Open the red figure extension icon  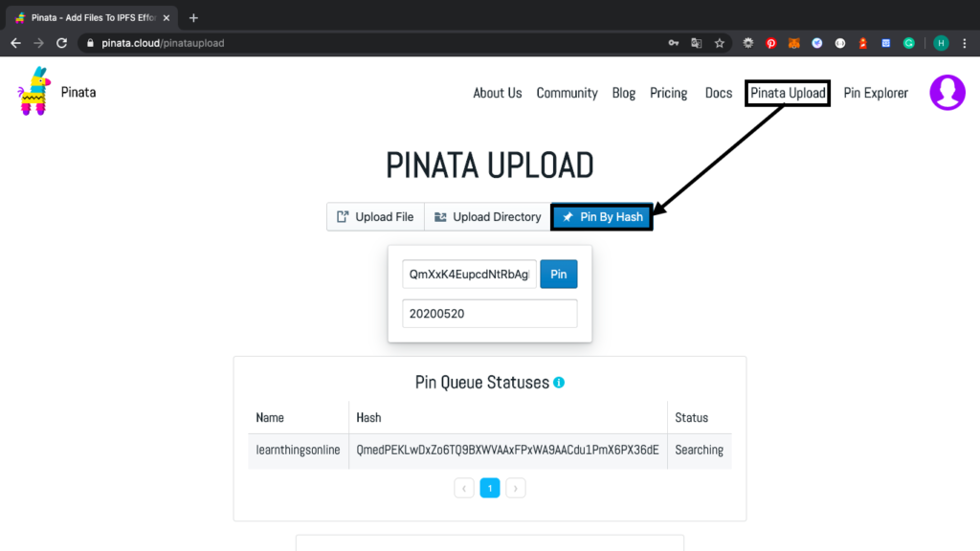863,43
